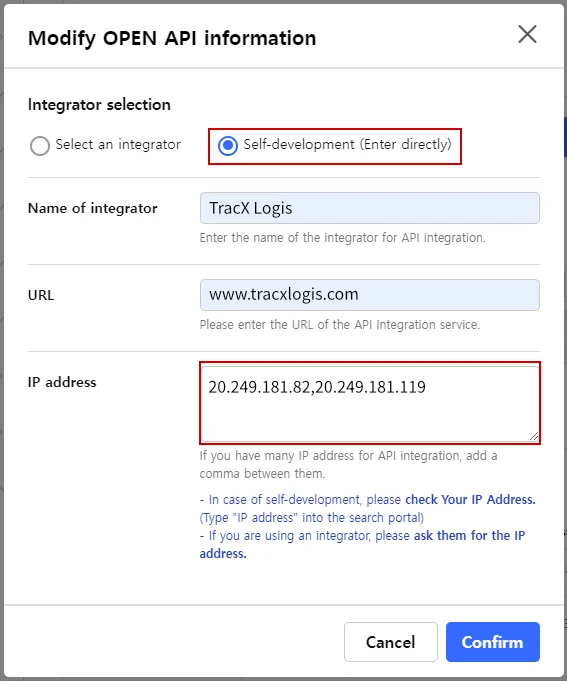Close the Modify OPEN API dialog

click(x=527, y=34)
